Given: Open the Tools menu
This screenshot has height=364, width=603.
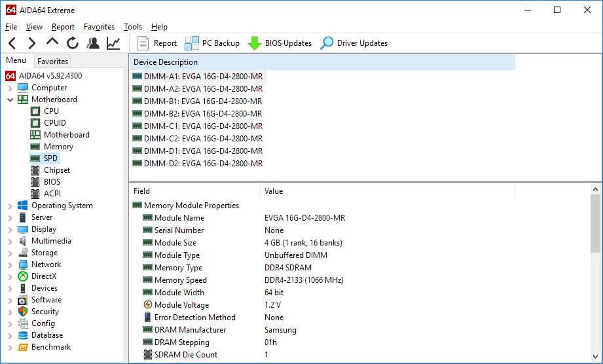Looking at the screenshot, I should click(x=133, y=27).
